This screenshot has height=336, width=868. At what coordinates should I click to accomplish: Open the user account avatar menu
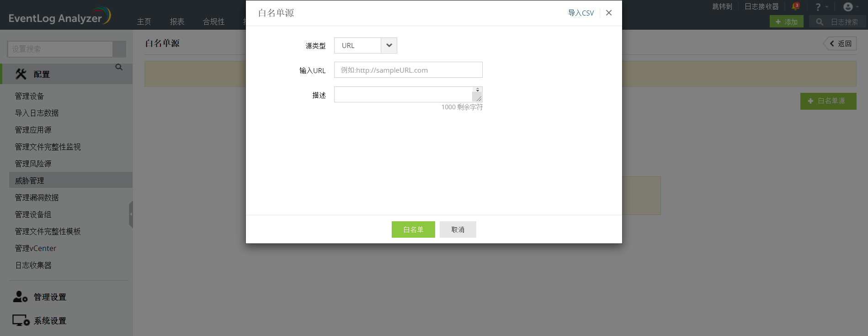point(851,7)
